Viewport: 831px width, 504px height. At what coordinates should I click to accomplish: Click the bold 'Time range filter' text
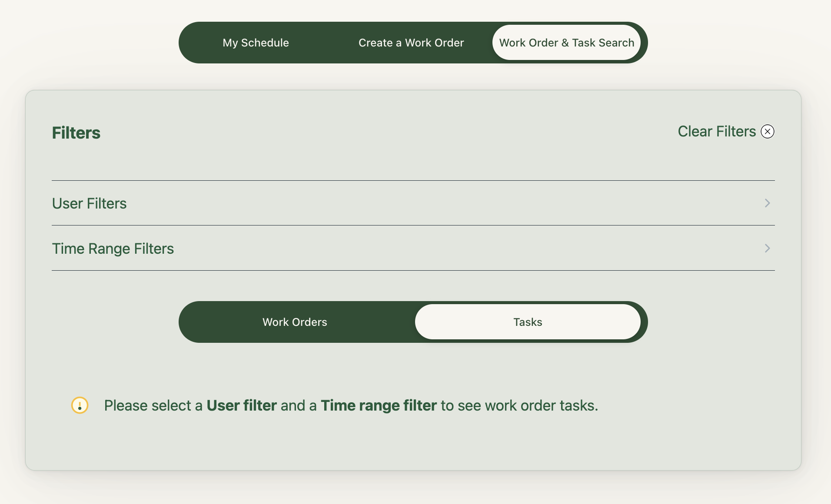379,405
